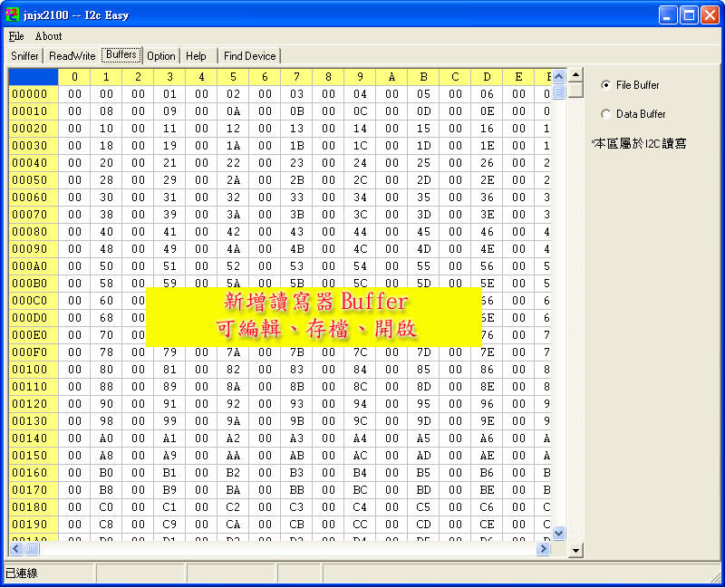Select row header 00140
This screenshot has height=588, width=725.
click(34, 439)
